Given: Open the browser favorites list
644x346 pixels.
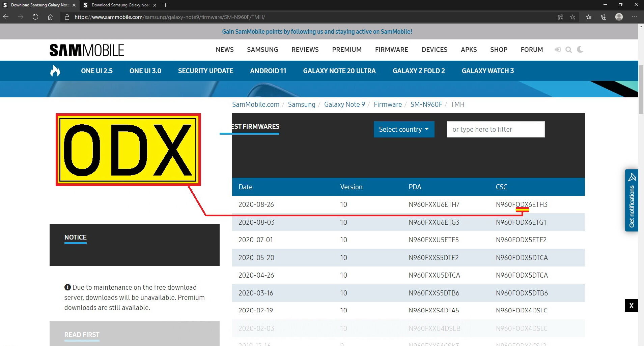Looking at the screenshot, I should [589, 17].
